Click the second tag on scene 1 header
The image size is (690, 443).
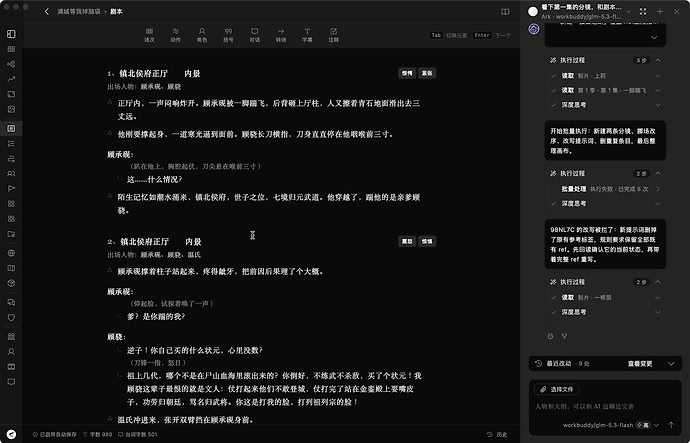(x=427, y=73)
